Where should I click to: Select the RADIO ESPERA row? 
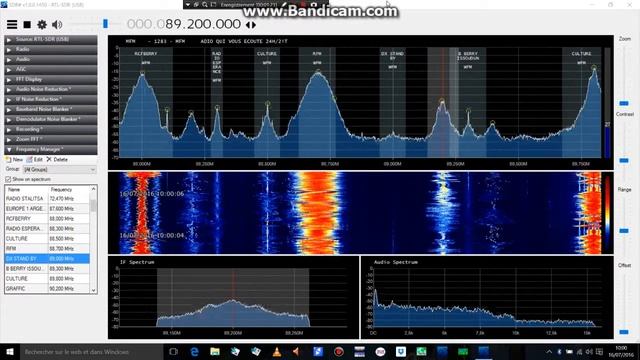pos(47,229)
